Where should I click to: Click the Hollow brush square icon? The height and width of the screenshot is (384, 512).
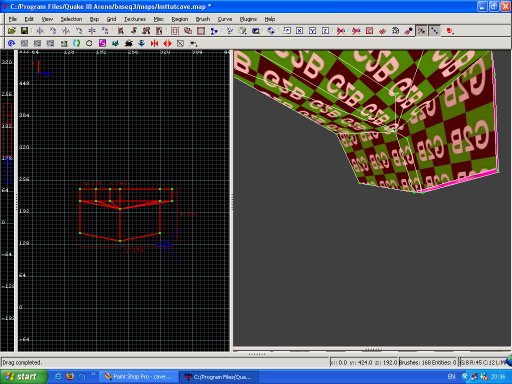click(201, 31)
